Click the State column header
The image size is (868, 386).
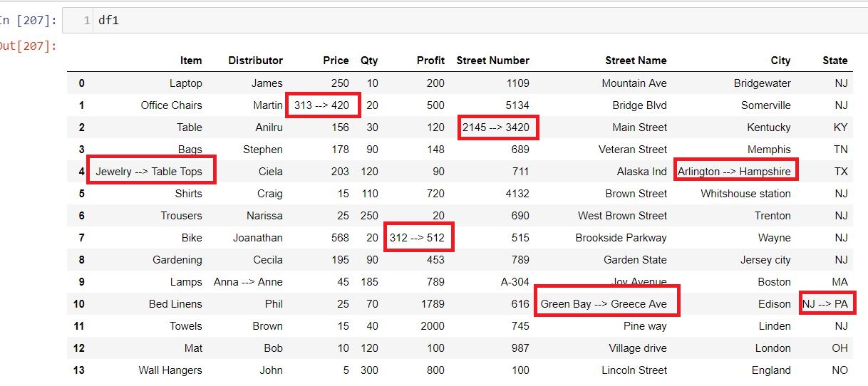point(835,61)
